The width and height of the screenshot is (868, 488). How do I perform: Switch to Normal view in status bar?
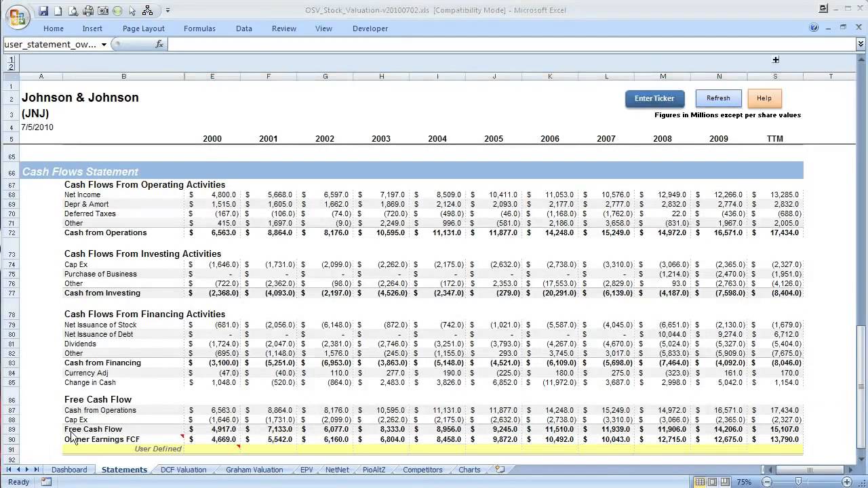tap(701, 482)
